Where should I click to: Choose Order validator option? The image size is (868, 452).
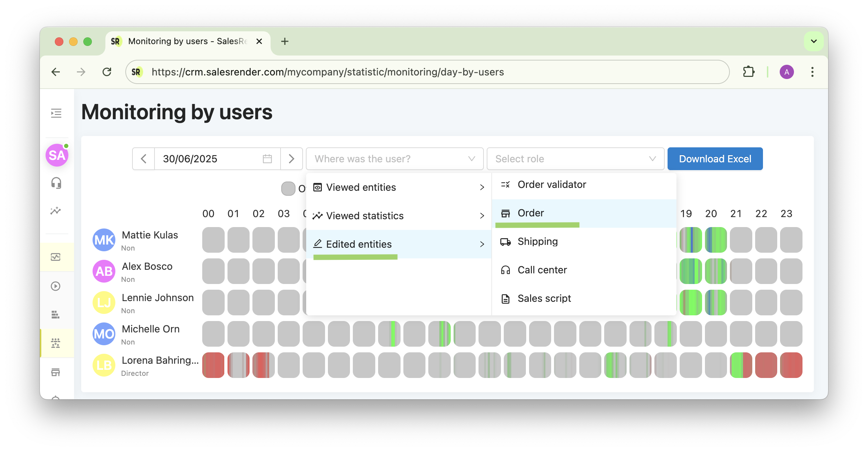click(x=584, y=184)
